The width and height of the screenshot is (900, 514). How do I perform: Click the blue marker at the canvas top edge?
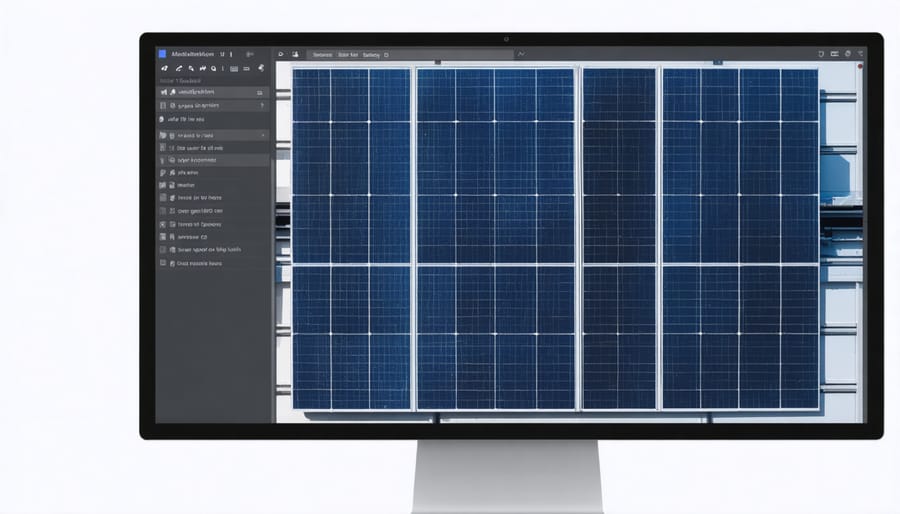(x=717, y=62)
